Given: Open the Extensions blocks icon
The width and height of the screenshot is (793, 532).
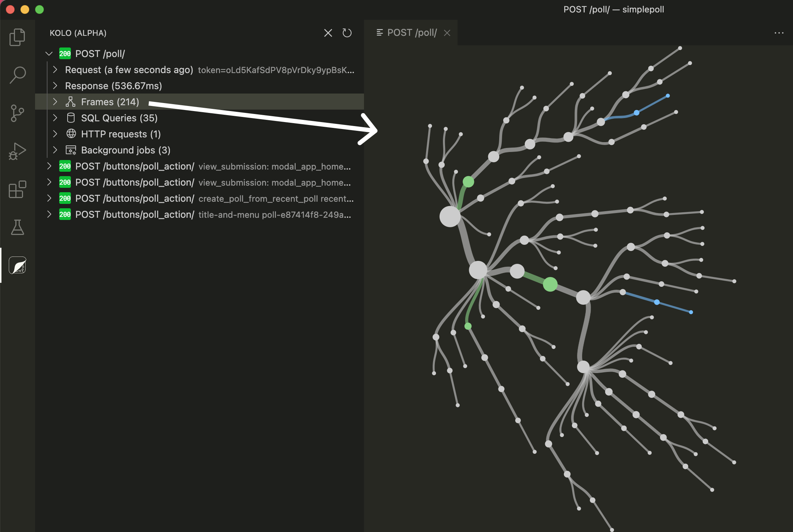Looking at the screenshot, I should pos(17,189).
